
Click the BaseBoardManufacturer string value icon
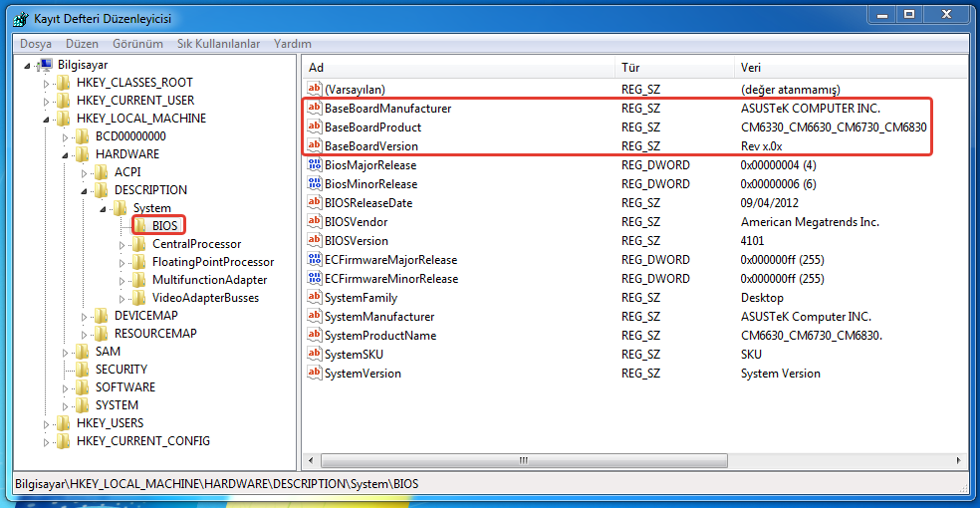(315, 109)
